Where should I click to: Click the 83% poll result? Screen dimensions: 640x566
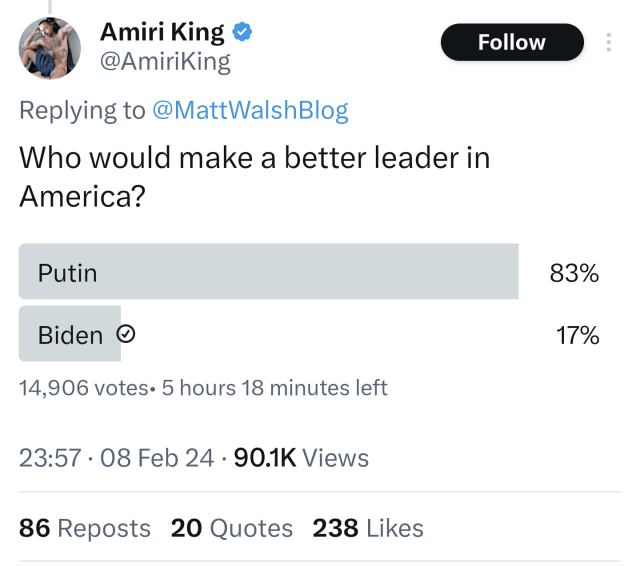574,273
